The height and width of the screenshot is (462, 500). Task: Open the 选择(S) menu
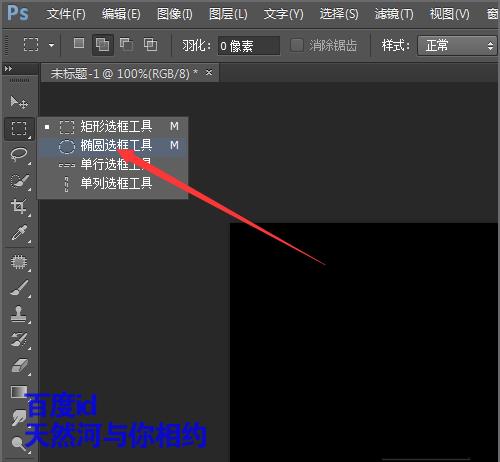tap(339, 14)
